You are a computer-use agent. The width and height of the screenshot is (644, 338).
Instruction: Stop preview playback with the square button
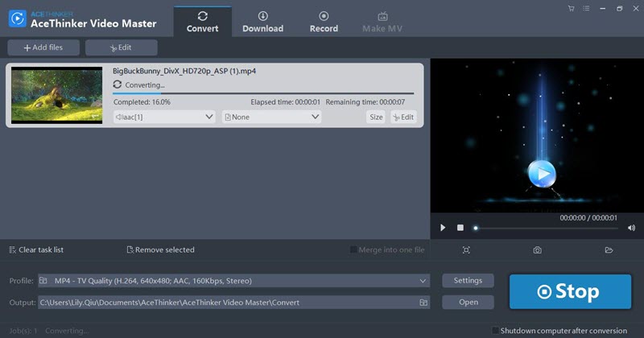point(460,228)
